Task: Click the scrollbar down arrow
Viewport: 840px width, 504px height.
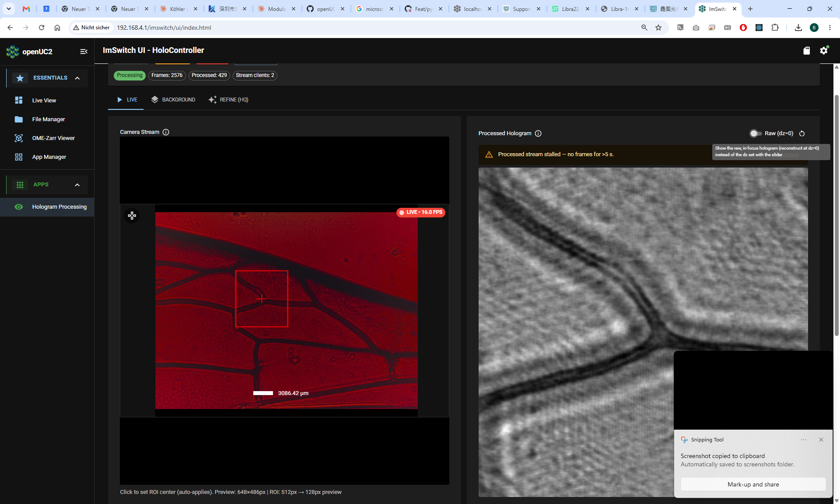Action: coord(836,500)
